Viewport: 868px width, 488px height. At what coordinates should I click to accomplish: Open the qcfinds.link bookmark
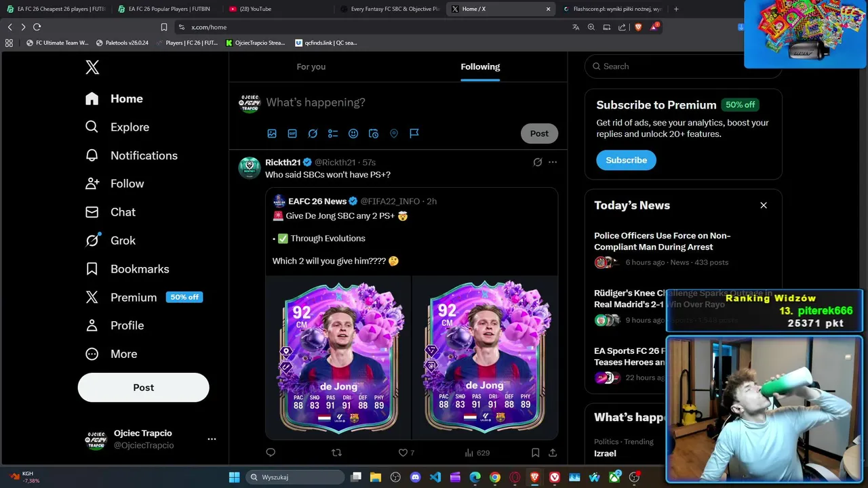(x=326, y=43)
